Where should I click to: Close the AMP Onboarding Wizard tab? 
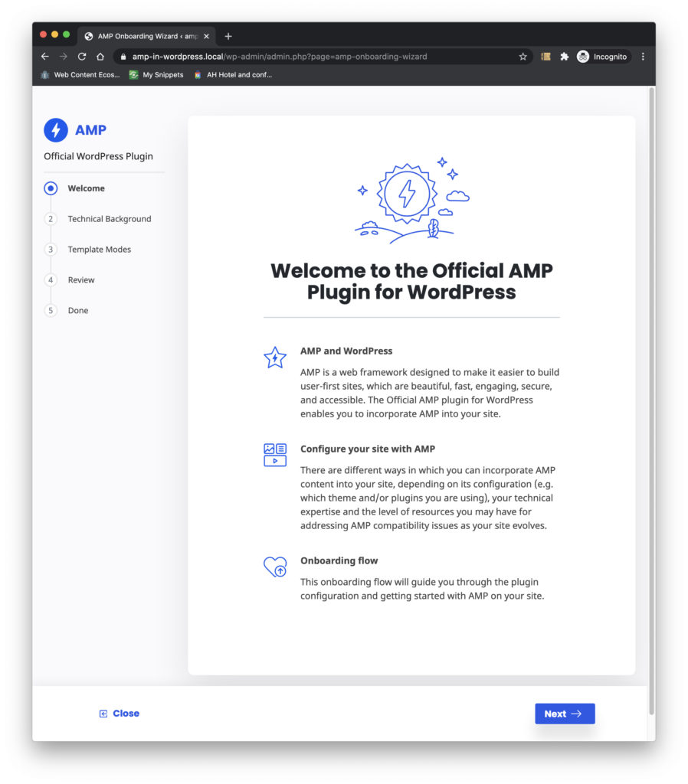pos(206,36)
